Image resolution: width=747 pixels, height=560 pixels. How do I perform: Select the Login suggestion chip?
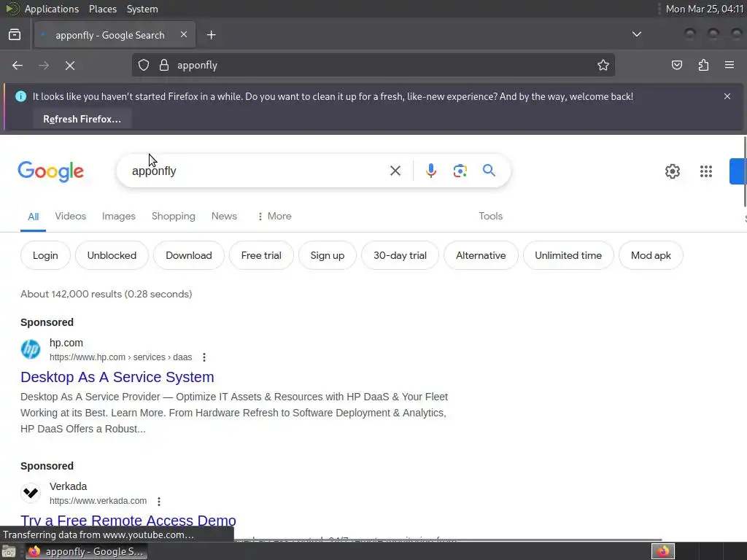coord(45,255)
